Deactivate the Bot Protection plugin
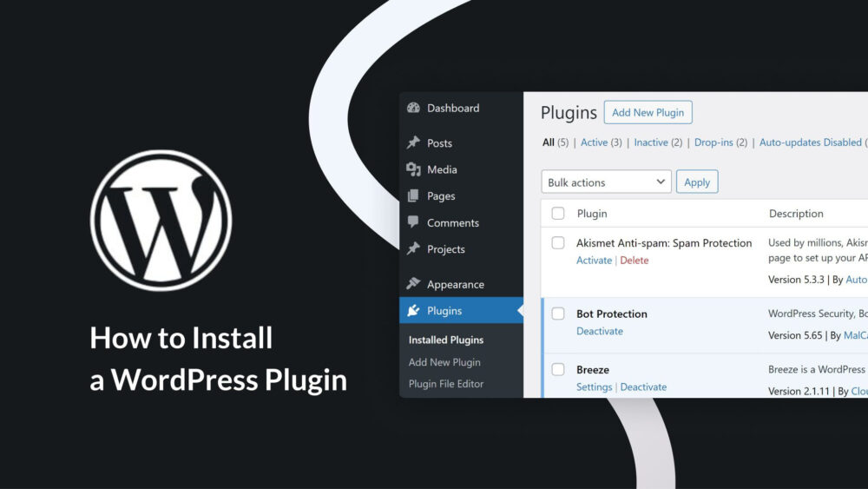The height and width of the screenshot is (489, 868). (x=600, y=331)
